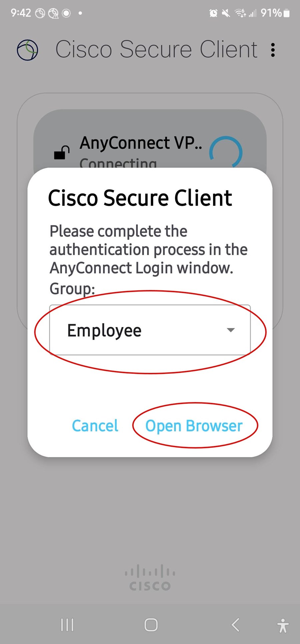Image resolution: width=300 pixels, height=644 pixels.
Task: Open the three-dot overflow menu
Action: (x=273, y=50)
